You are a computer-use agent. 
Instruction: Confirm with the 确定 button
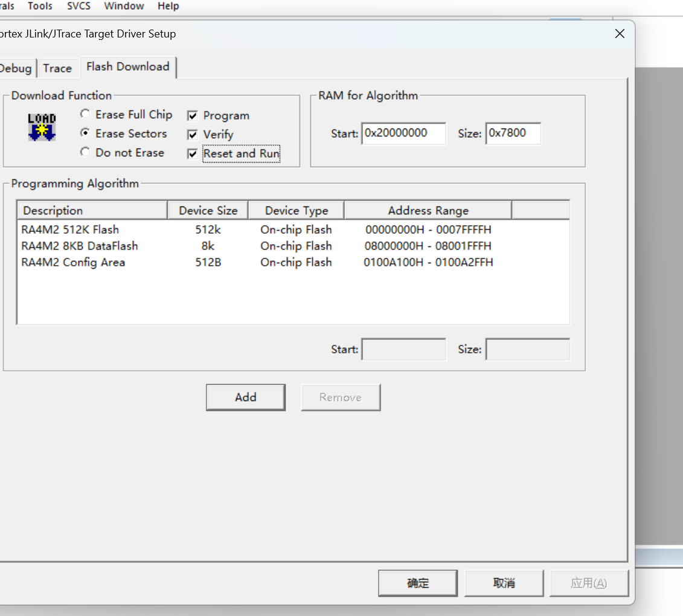pyautogui.click(x=418, y=583)
